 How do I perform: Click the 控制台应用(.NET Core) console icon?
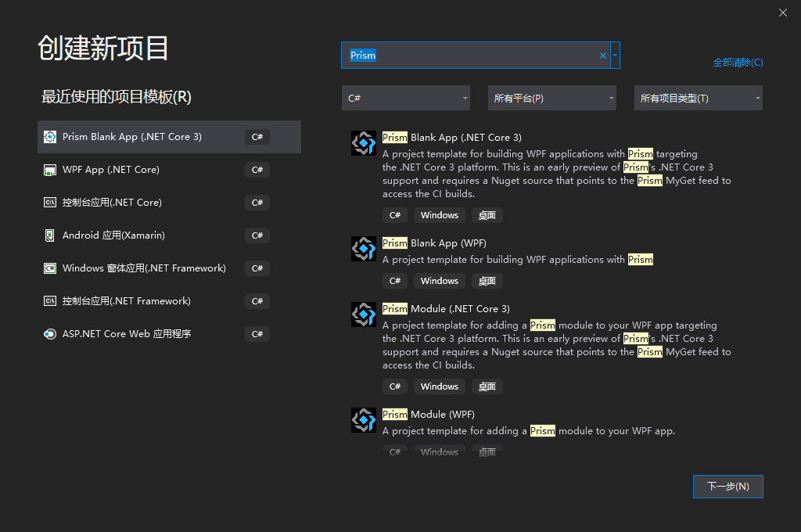(x=50, y=203)
